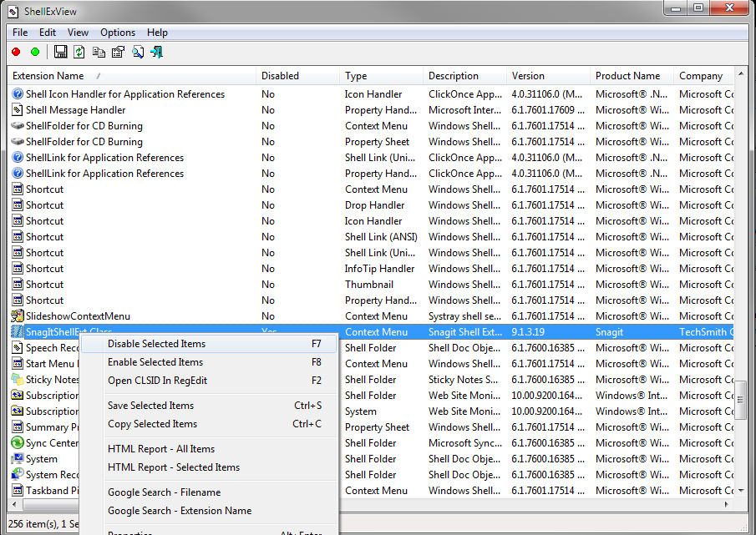Screen dimensions: 756x535
Task: Sort by the Extension Name column header
Action: coord(48,76)
